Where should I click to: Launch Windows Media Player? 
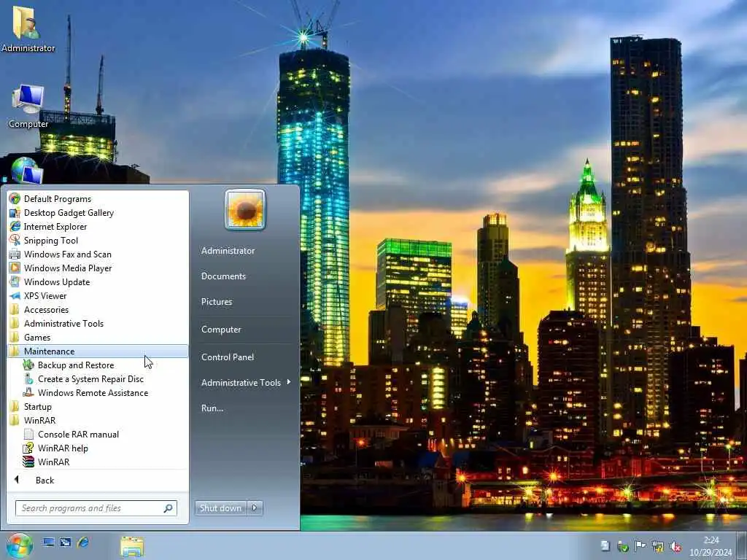click(68, 268)
